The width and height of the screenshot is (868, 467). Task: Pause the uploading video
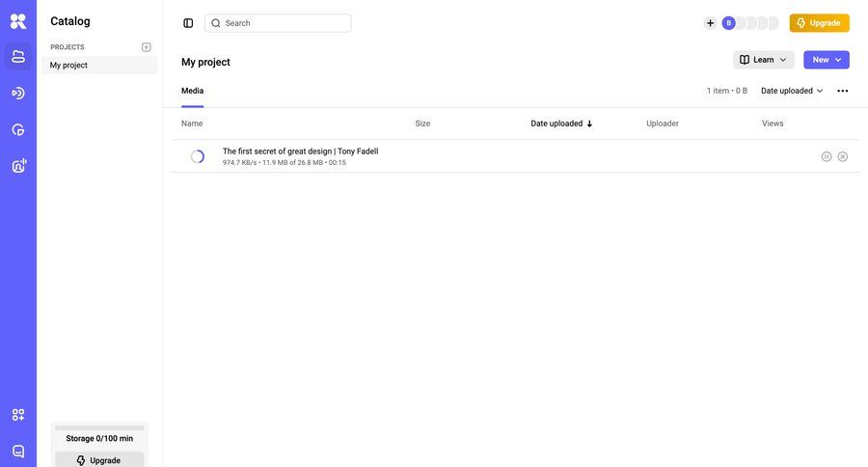tap(827, 156)
